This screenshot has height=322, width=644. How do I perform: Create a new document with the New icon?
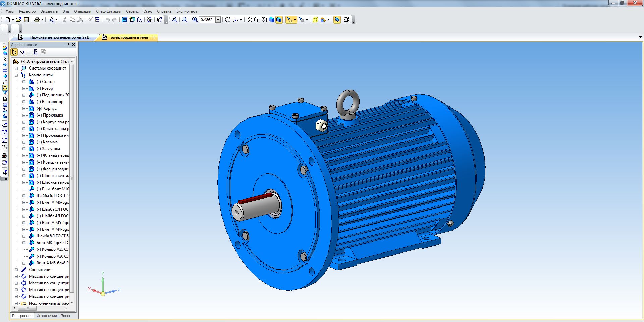coord(7,20)
